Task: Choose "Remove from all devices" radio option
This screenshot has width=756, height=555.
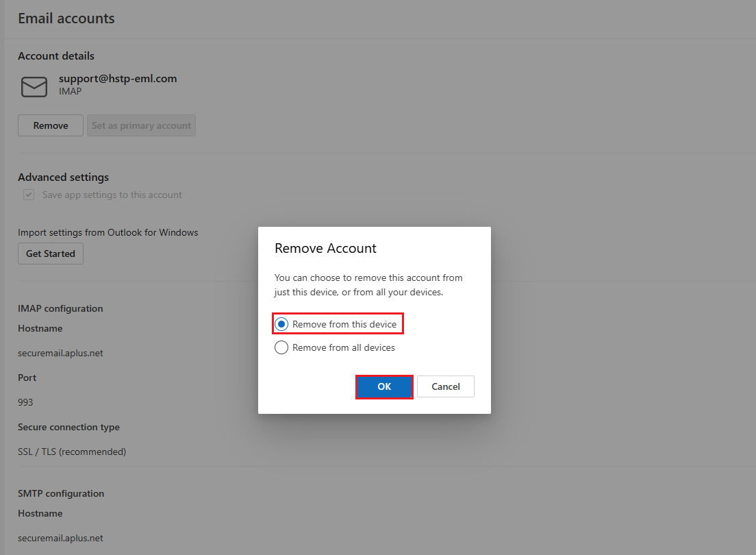Action: tap(281, 347)
